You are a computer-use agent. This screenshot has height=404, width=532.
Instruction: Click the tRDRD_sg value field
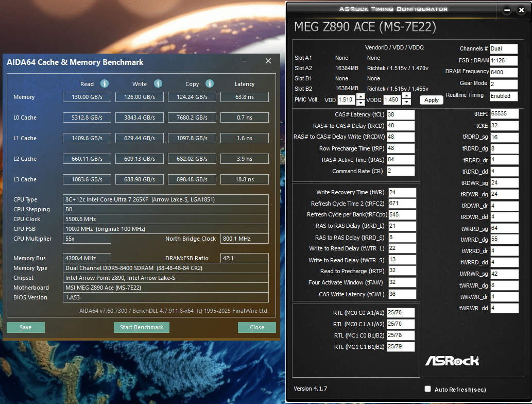(504, 137)
